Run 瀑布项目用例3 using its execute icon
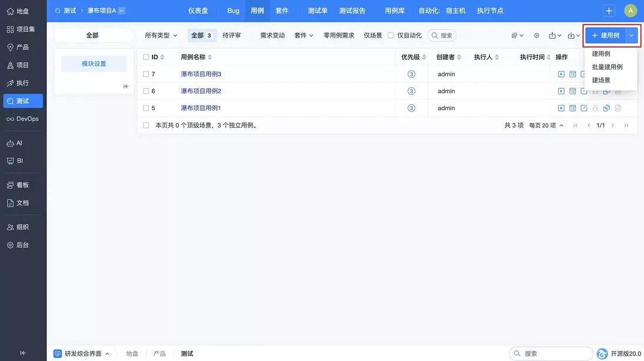 [x=561, y=74]
